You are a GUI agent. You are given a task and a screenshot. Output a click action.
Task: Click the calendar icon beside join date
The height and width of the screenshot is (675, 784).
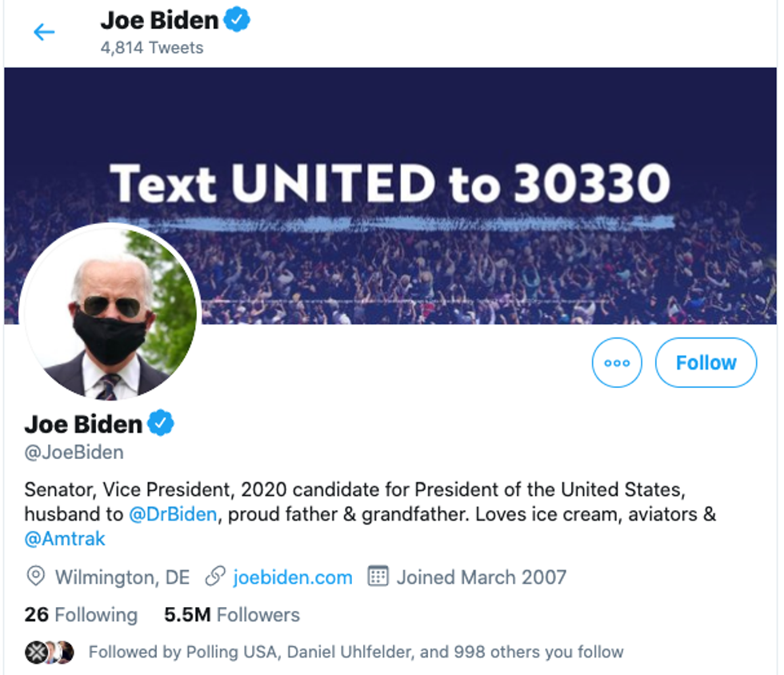pos(378,577)
